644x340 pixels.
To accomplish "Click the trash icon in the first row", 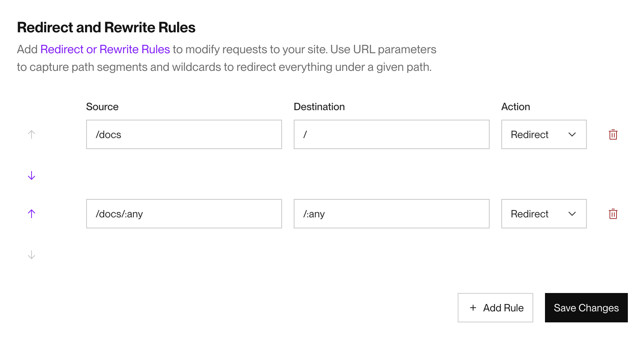I will [613, 134].
